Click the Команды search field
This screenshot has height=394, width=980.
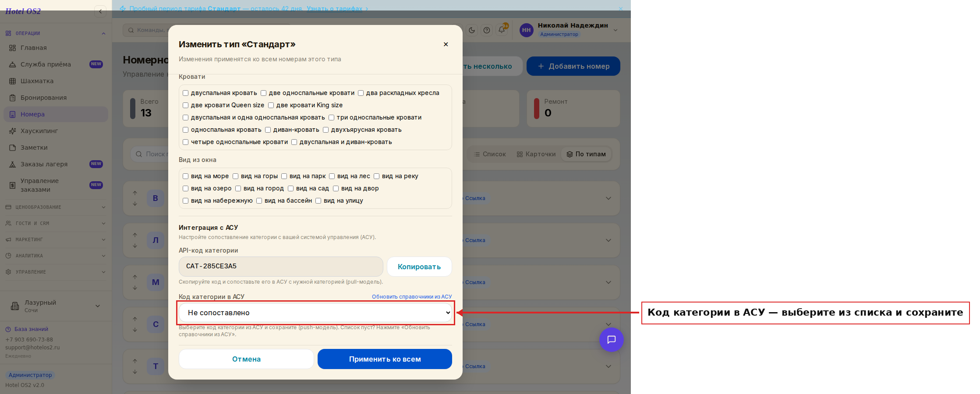[206, 30]
